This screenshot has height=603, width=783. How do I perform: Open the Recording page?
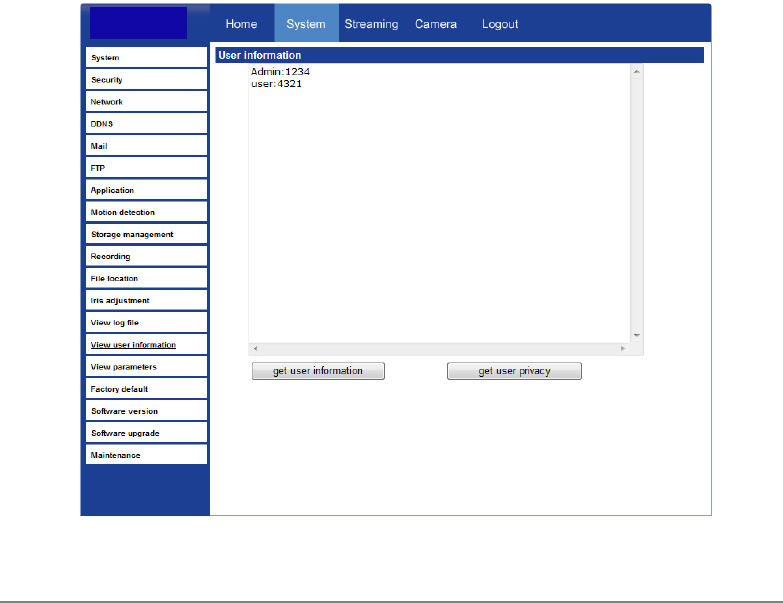tap(146, 256)
